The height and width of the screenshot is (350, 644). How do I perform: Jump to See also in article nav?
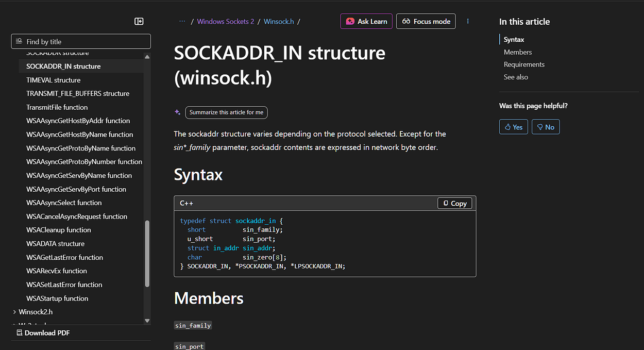coord(516,77)
